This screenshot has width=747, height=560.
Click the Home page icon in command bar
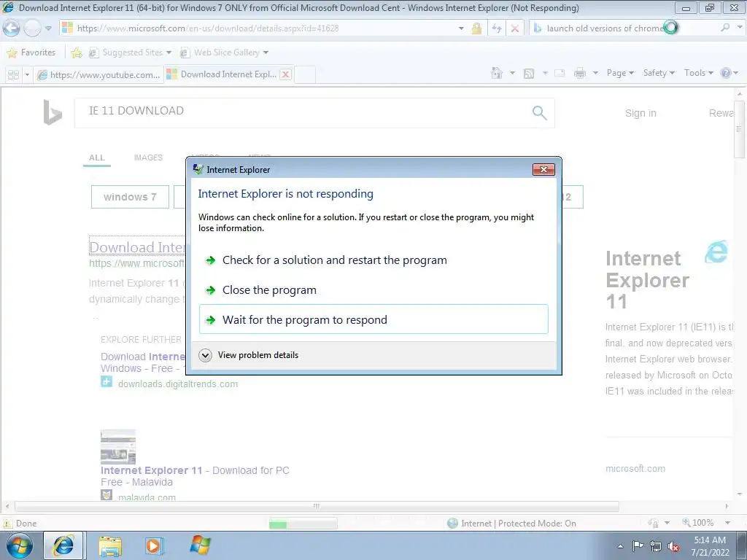tap(497, 73)
